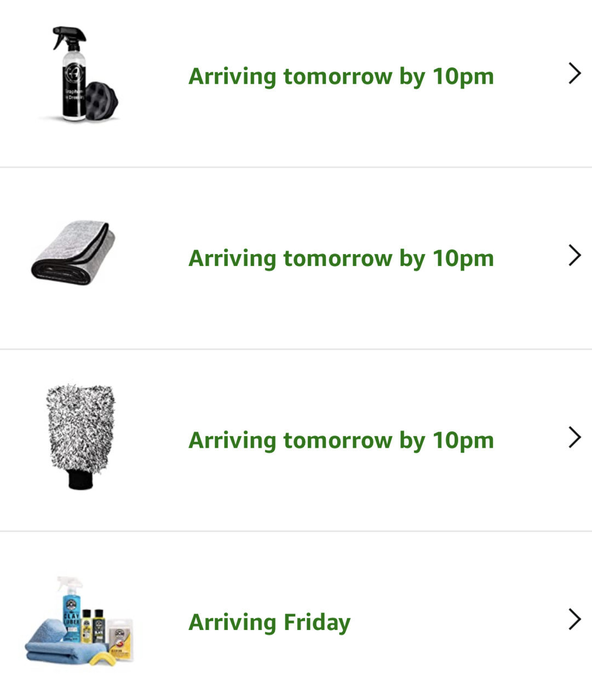The height and width of the screenshot is (700, 592).
Task: Click the packaged clay bar in kit
Action: (x=121, y=639)
